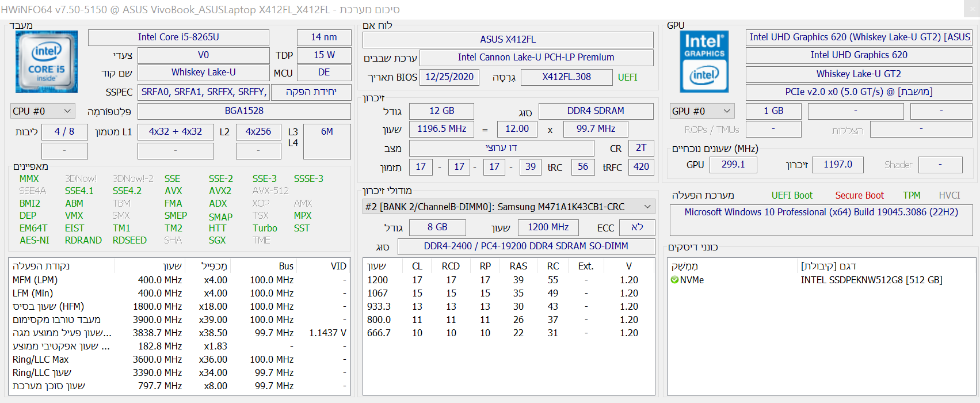The height and width of the screenshot is (403, 980).
Task: Select the LFM (Min) operating point row
Action: click(180, 293)
